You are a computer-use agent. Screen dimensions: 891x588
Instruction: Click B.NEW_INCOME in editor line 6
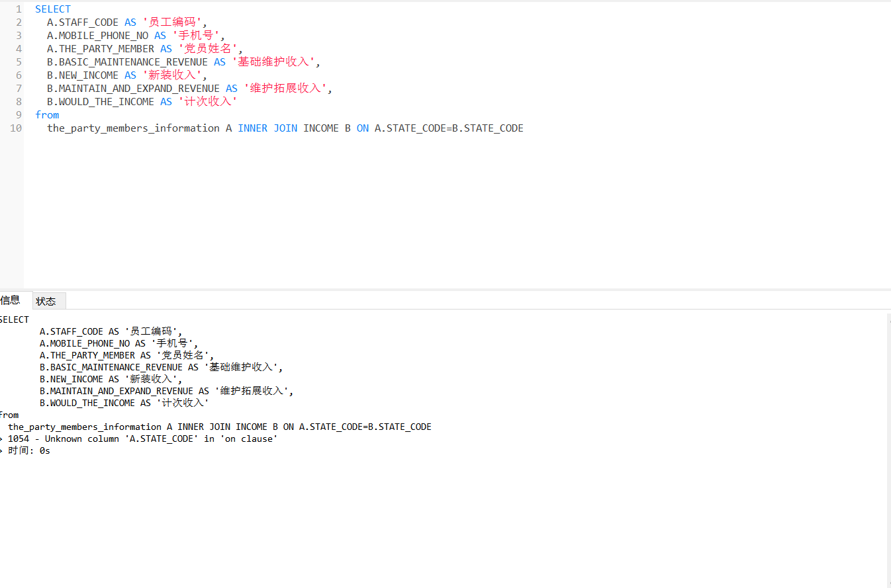coord(83,75)
